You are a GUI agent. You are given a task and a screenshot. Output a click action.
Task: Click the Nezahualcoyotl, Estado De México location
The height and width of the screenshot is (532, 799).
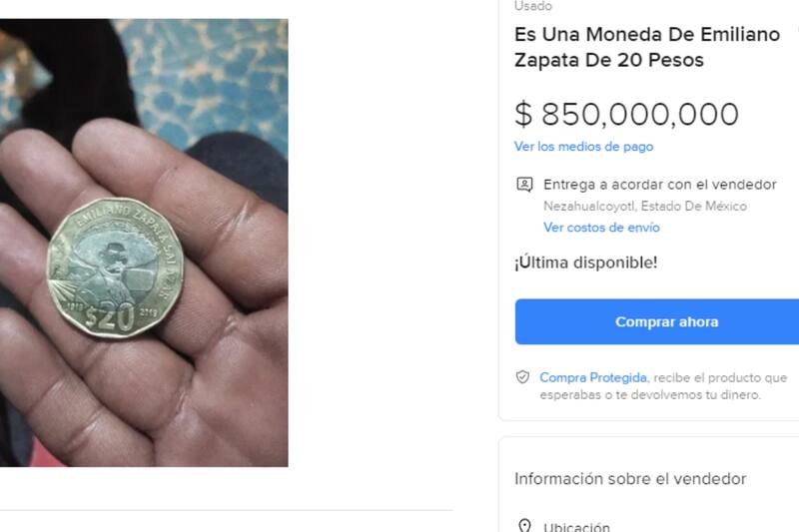tap(645, 207)
